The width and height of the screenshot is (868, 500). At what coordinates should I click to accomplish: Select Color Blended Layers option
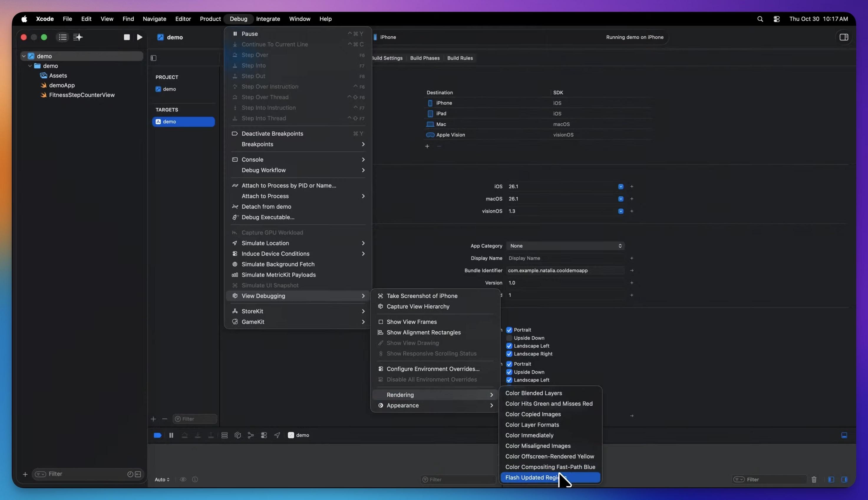coord(550,393)
